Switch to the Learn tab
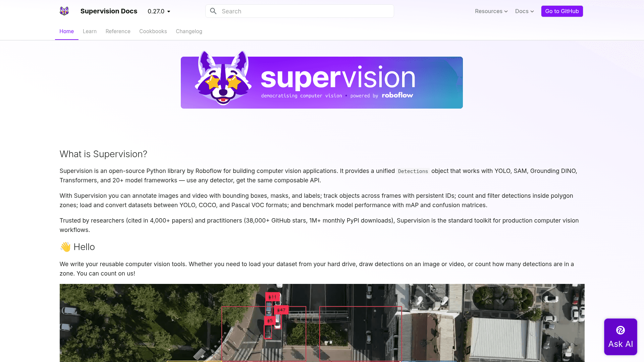 point(90,31)
